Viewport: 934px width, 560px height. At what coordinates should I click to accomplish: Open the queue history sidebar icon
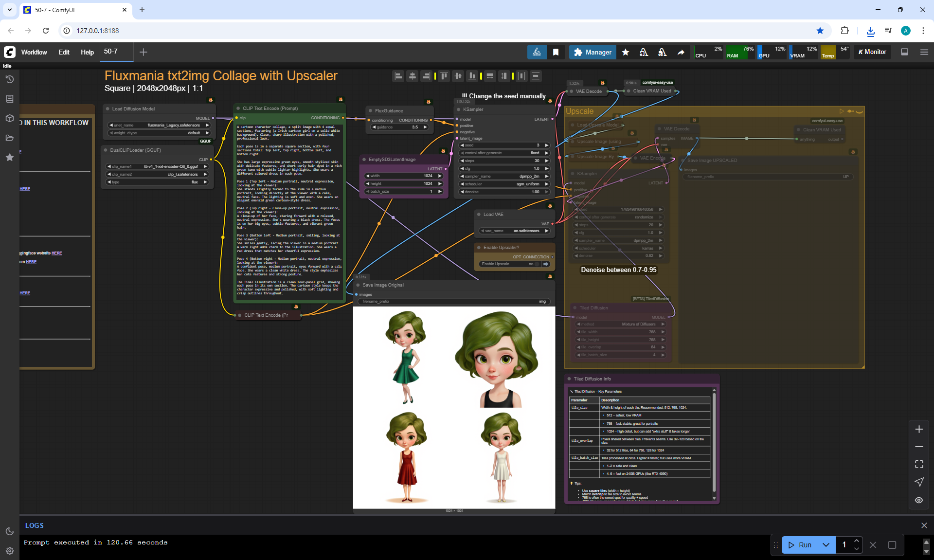9,79
